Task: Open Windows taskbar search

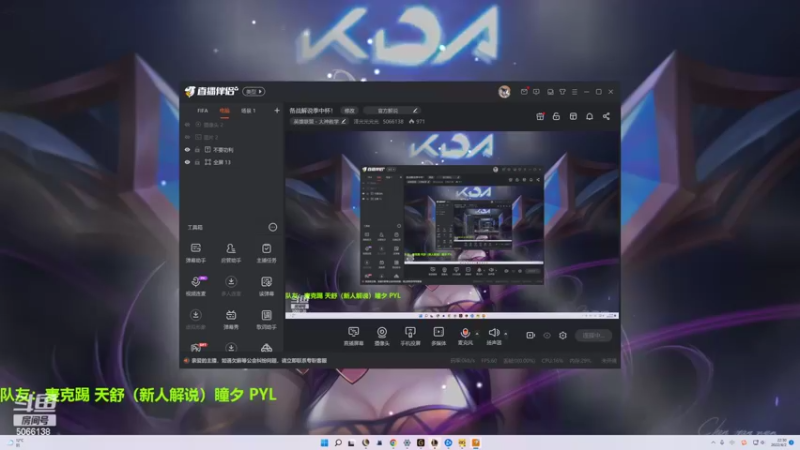Action: 338,443
